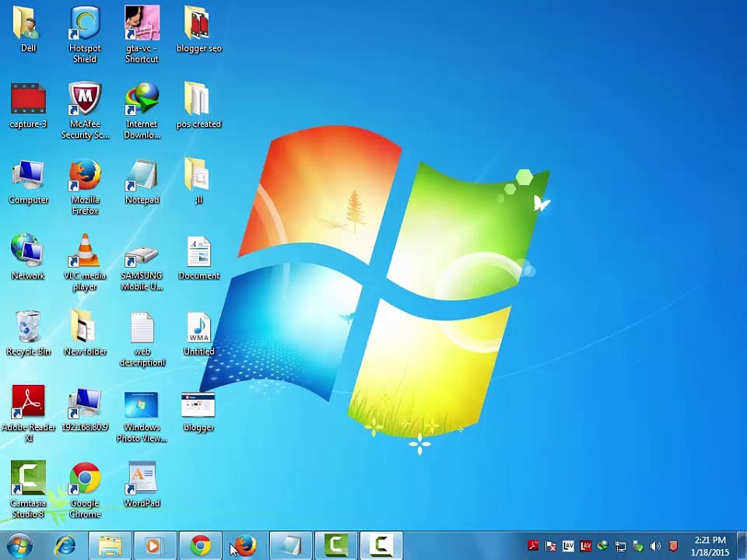Select the Computer desktop icon
Viewport: 747px width, 560px height.
(28, 181)
